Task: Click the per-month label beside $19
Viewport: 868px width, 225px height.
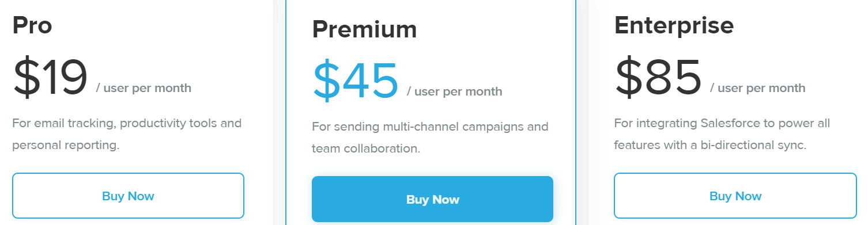Action: [x=144, y=88]
